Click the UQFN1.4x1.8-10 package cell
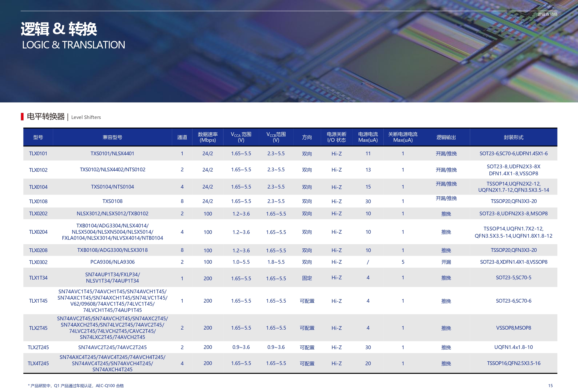578x392 pixels. click(513, 347)
